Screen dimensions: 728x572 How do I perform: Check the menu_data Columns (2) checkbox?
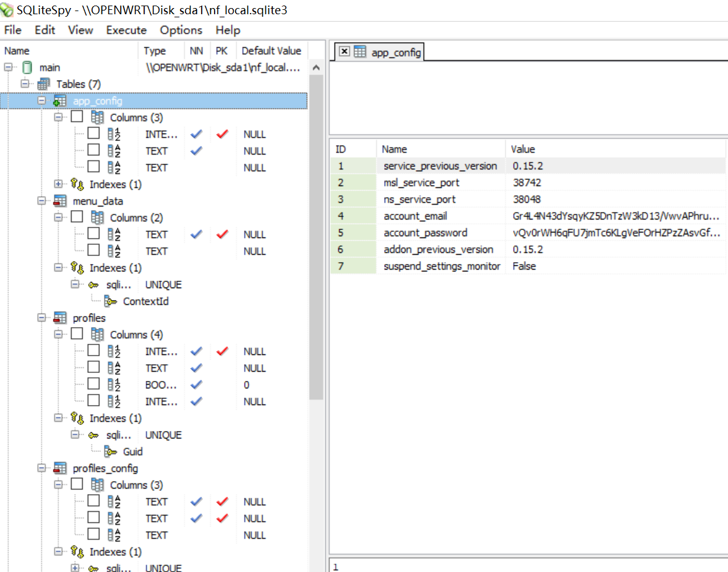(x=77, y=217)
